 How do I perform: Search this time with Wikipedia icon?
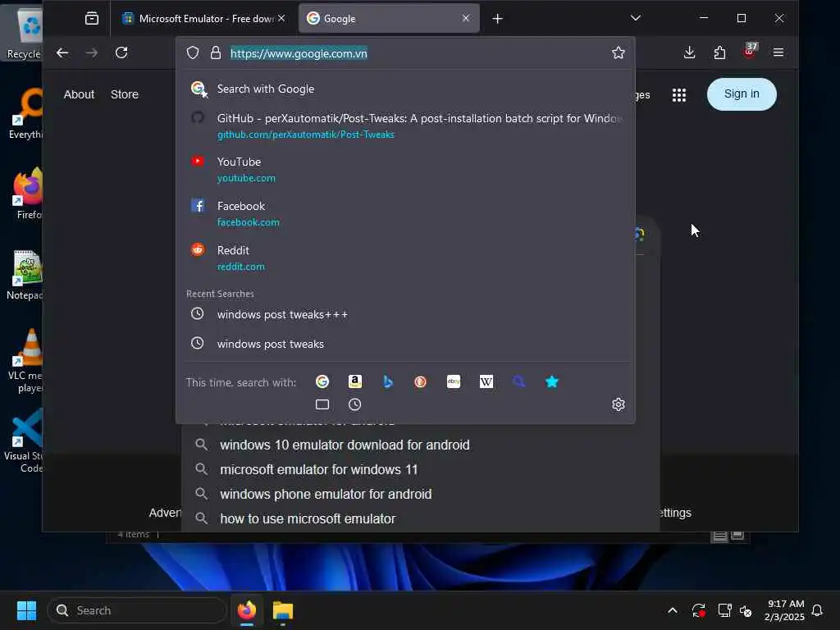486,381
